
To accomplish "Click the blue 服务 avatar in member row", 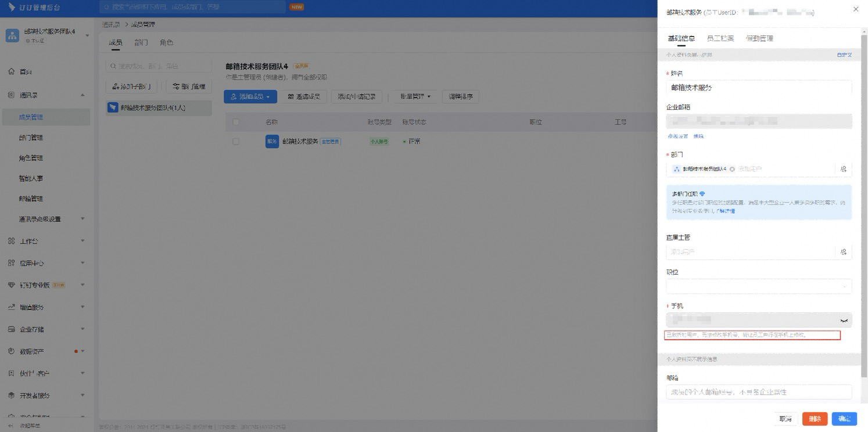I will (x=272, y=141).
